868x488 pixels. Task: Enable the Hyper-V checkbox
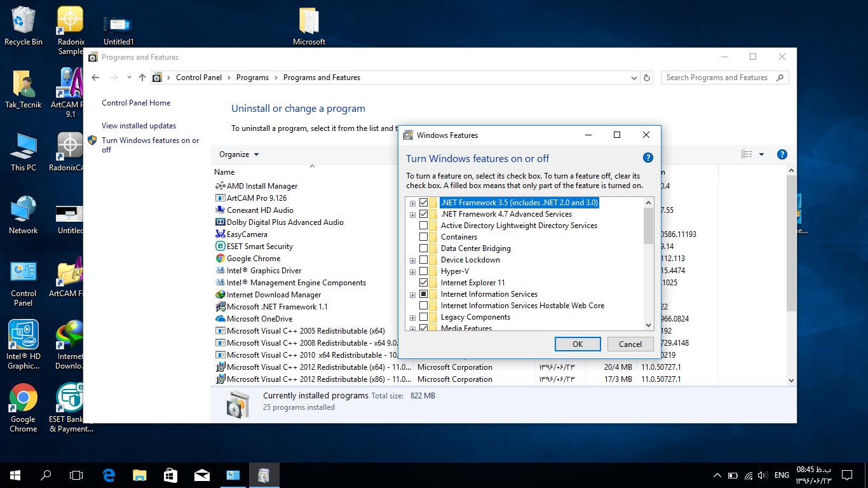click(x=424, y=271)
